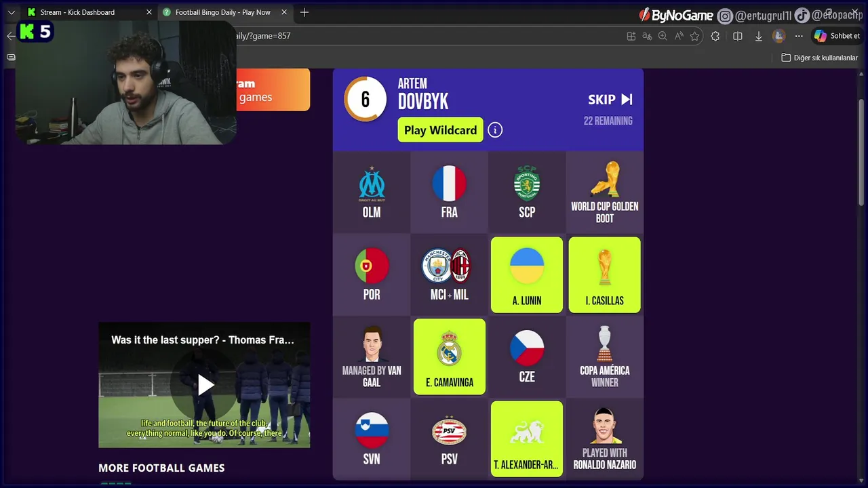Select the FRA France flag cell
The image size is (868, 488).
(x=449, y=192)
